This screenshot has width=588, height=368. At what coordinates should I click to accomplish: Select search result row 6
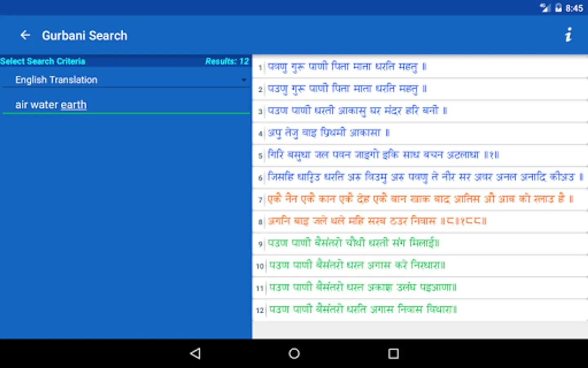pos(420,177)
